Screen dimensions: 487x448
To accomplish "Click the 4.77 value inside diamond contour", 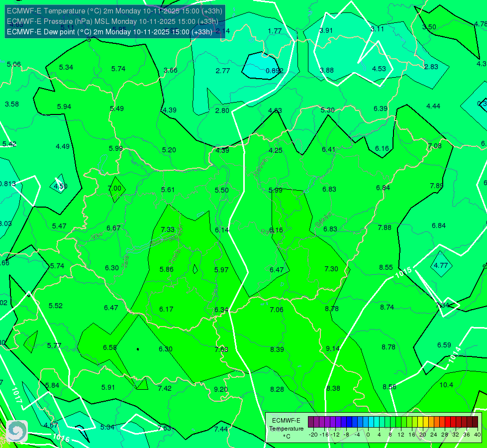I will click(441, 265).
